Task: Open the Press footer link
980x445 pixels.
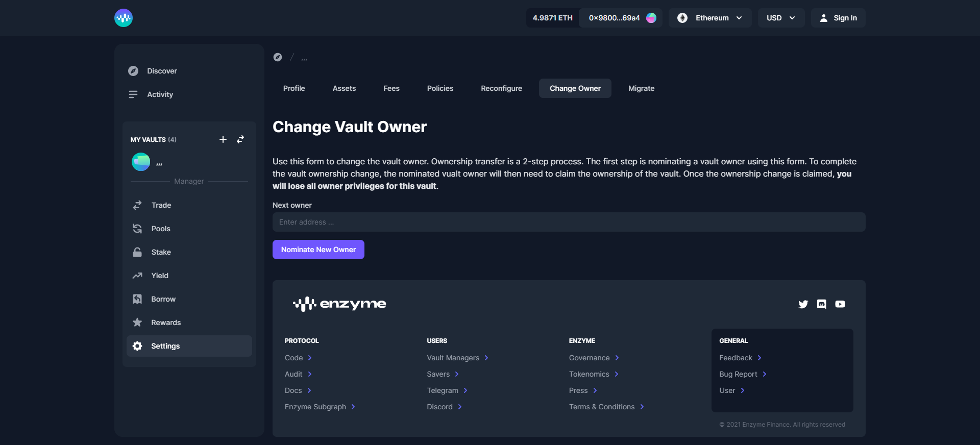Action: point(583,390)
